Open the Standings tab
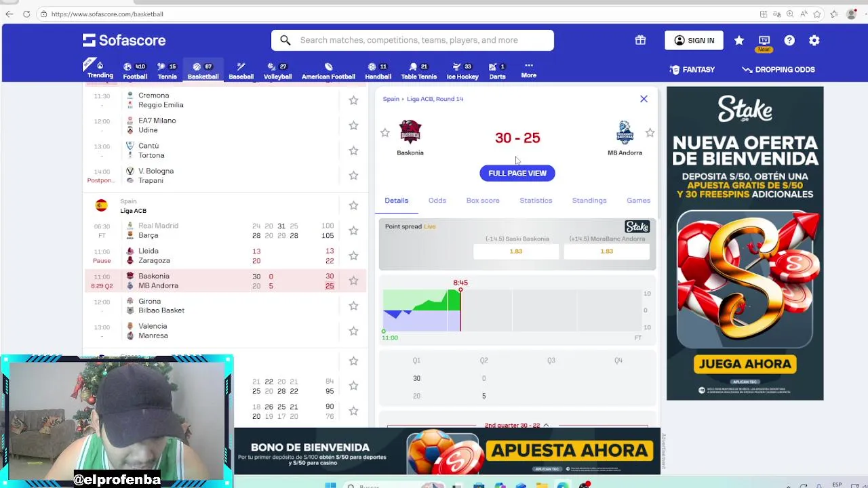The height and width of the screenshot is (488, 868). pyautogui.click(x=589, y=201)
